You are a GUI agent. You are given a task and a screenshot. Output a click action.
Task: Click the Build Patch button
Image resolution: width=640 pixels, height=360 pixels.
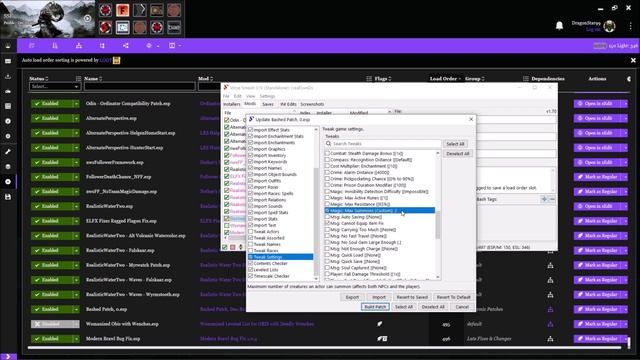click(375, 307)
